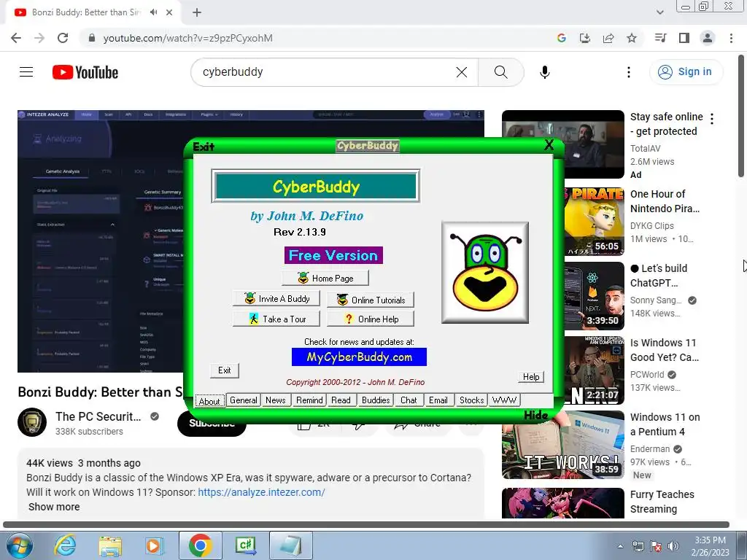The image size is (747, 560).
Task: Click the YouTube logo
Action: [x=85, y=72]
